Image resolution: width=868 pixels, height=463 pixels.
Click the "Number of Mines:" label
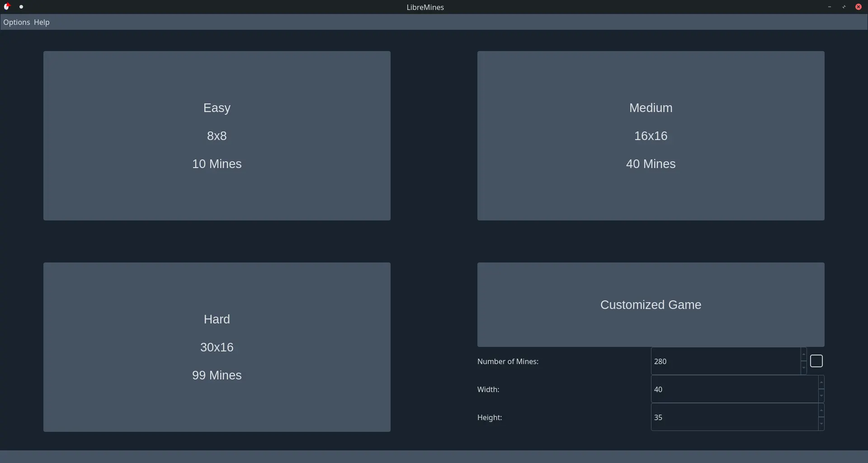tap(508, 361)
